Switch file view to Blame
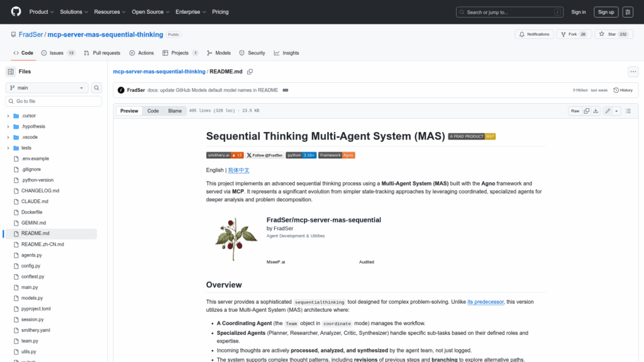644x362 pixels. [175, 111]
